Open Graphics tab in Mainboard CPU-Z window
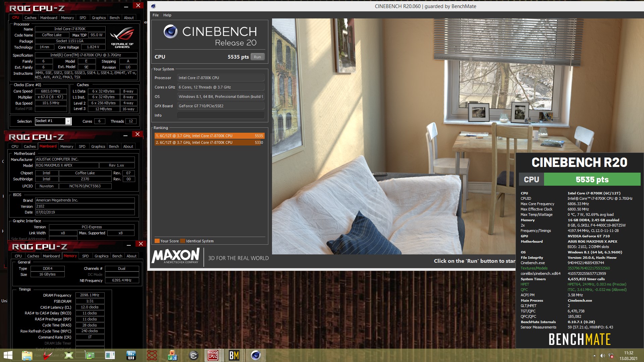This screenshot has height=362, width=644. [98, 146]
